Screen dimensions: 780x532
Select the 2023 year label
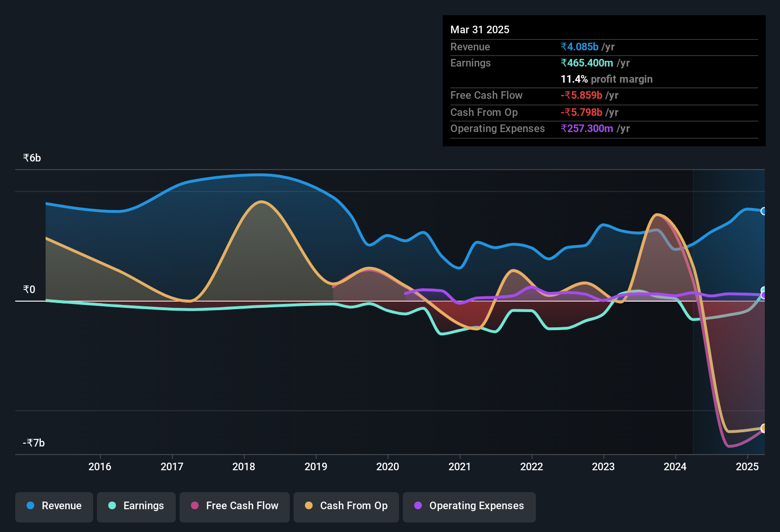pyautogui.click(x=603, y=467)
